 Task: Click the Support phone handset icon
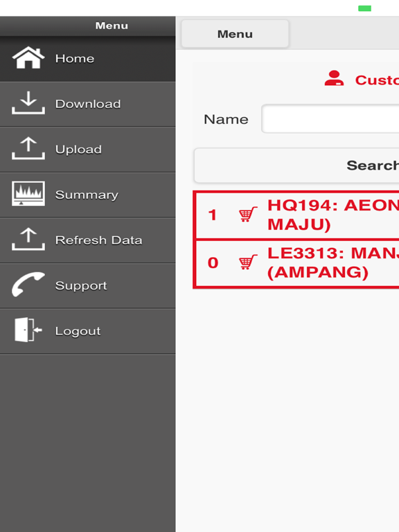[28, 284]
